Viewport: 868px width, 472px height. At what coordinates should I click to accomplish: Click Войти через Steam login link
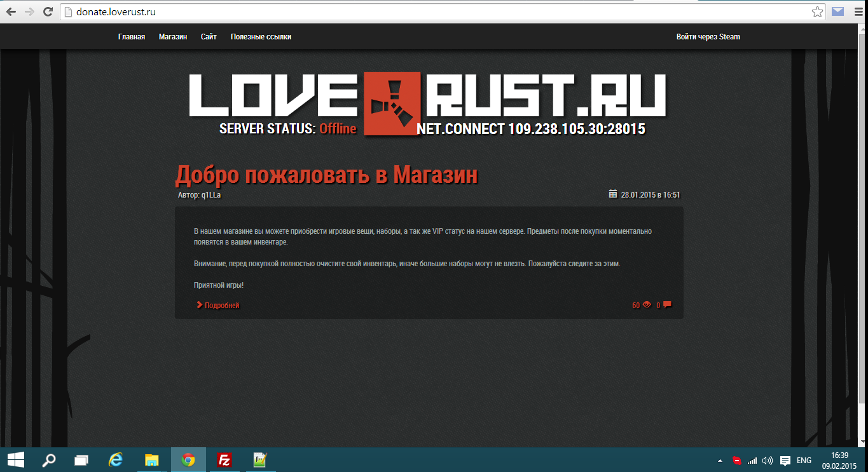(x=708, y=37)
